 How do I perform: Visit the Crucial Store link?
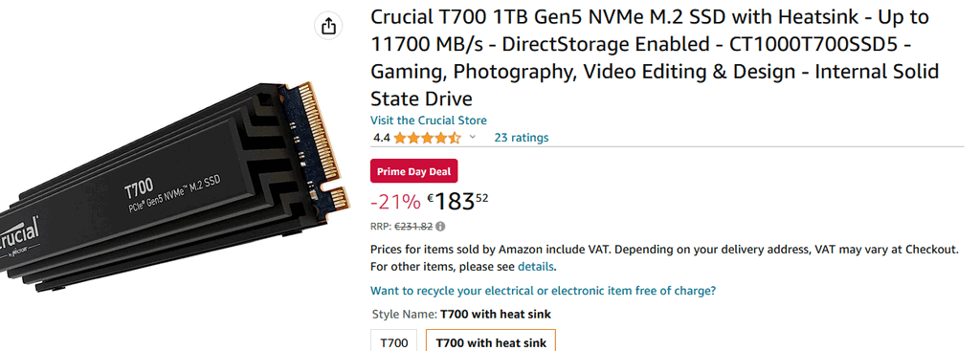pos(429,121)
